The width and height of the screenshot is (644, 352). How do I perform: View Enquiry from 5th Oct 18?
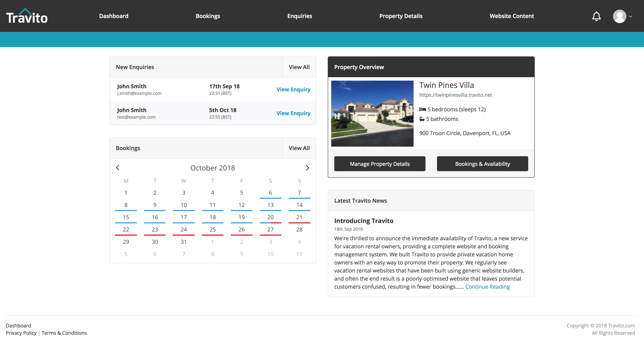point(293,113)
